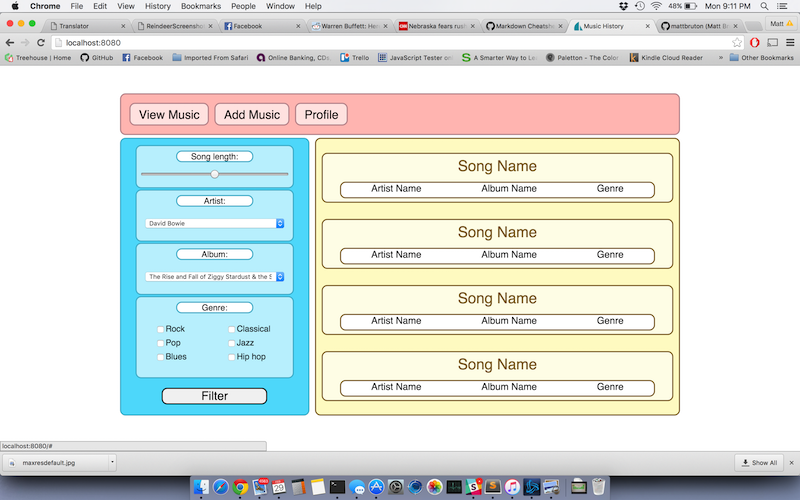The width and height of the screenshot is (800, 500).
Task: Open Chrome's hamburger menu
Action: [x=790, y=43]
